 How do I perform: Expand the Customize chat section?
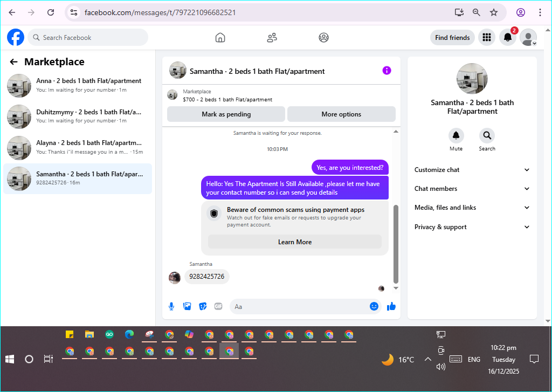point(472,170)
